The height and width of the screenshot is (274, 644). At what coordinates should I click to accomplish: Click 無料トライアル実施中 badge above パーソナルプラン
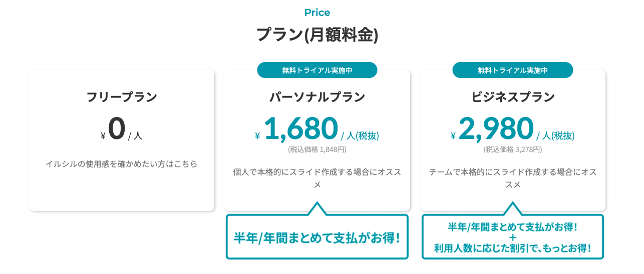pyautogui.click(x=317, y=70)
